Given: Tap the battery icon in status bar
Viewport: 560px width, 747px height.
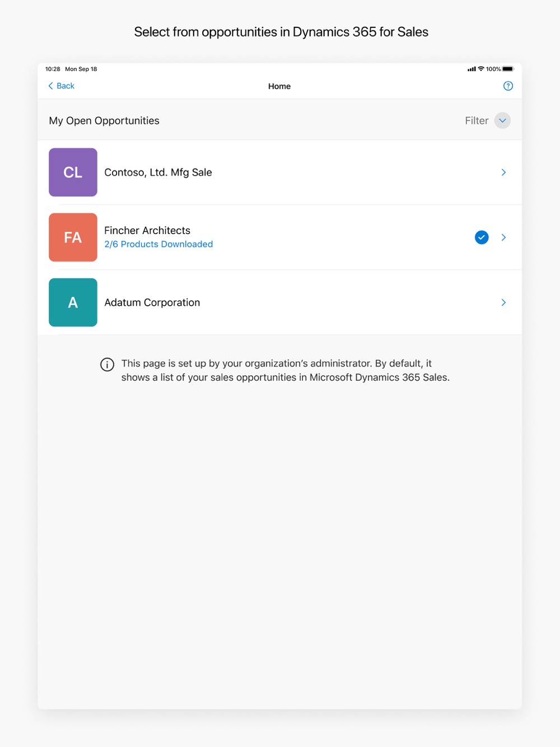Looking at the screenshot, I should point(508,69).
